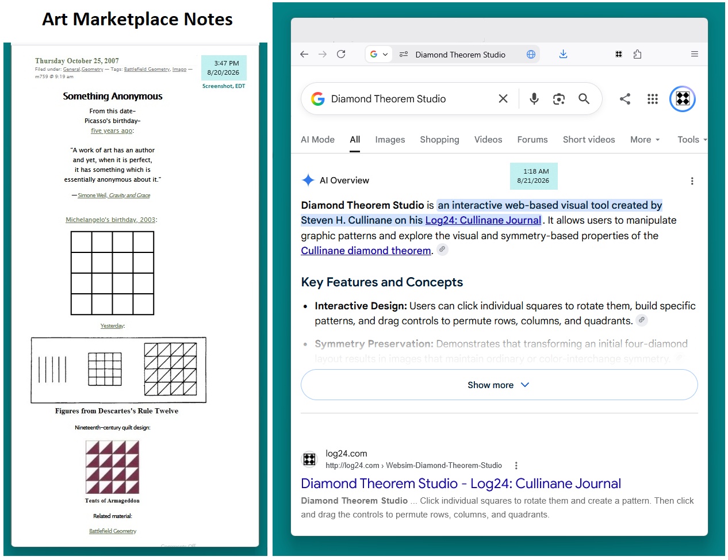This screenshot has width=728, height=560.
Task: Open the three-dot menu beside the log24.com result
Action: 516,466
